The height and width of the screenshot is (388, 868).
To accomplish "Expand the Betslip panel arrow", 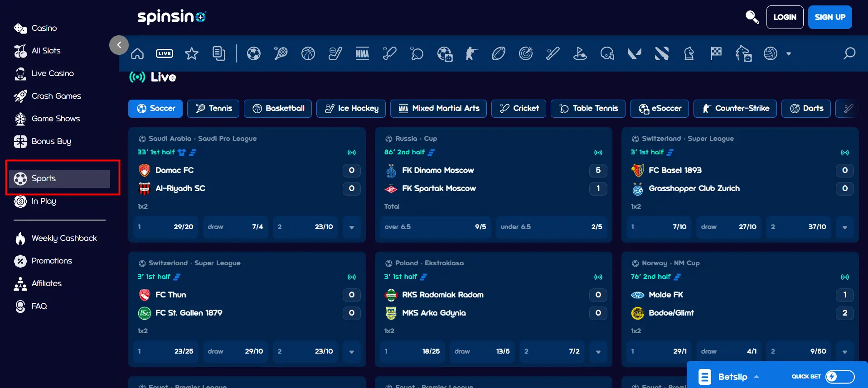I will [x=756, y=377].
